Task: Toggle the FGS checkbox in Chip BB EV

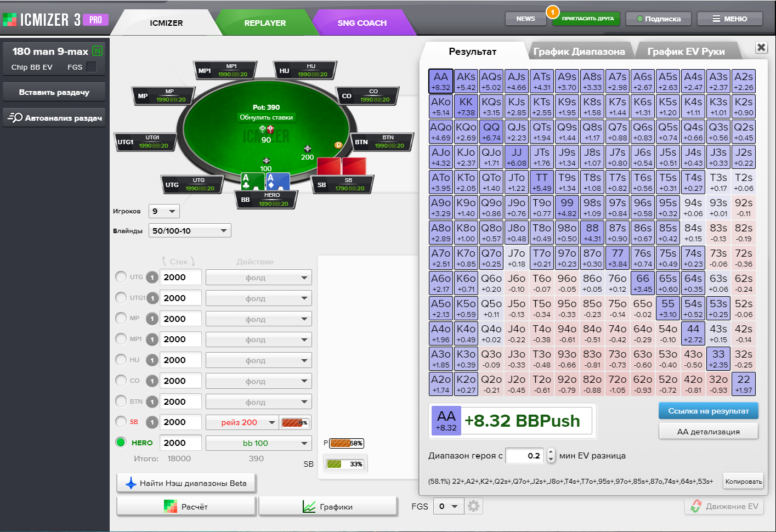Action: coord(92,67)
